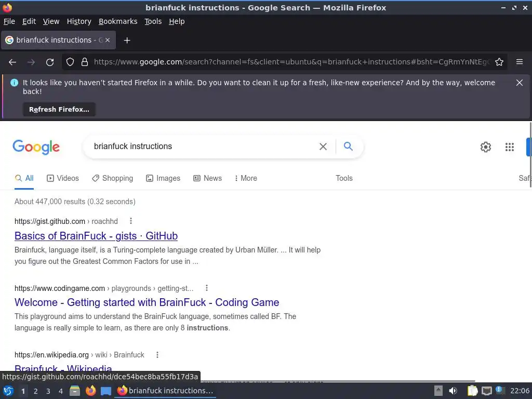
Task: Select the brianfuck instructions browser tab
Action: click(x=59, y=40)
